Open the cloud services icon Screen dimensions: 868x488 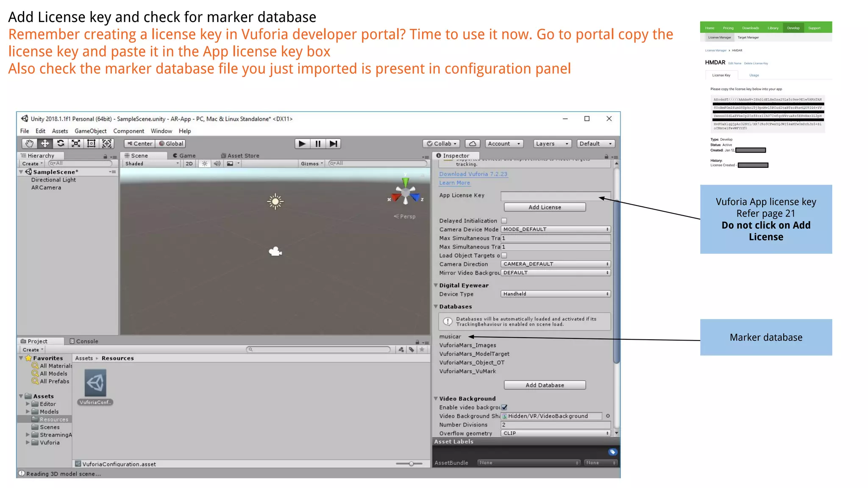(473, 144)
